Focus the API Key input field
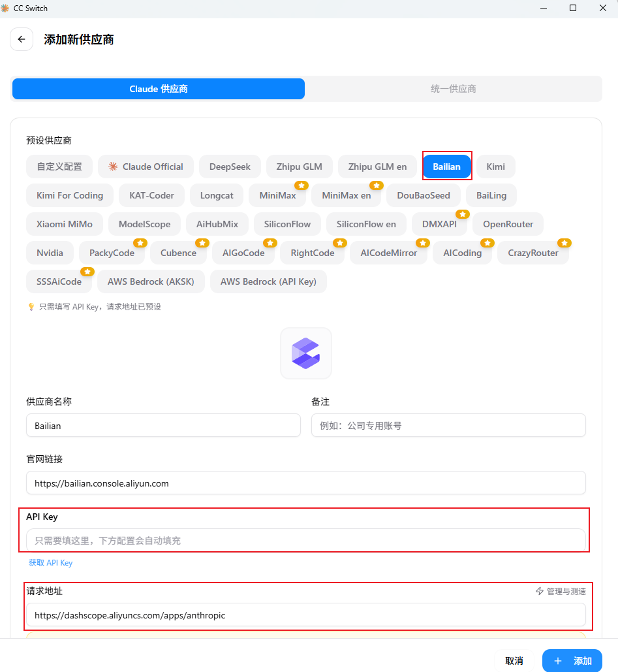 (306, 541)
